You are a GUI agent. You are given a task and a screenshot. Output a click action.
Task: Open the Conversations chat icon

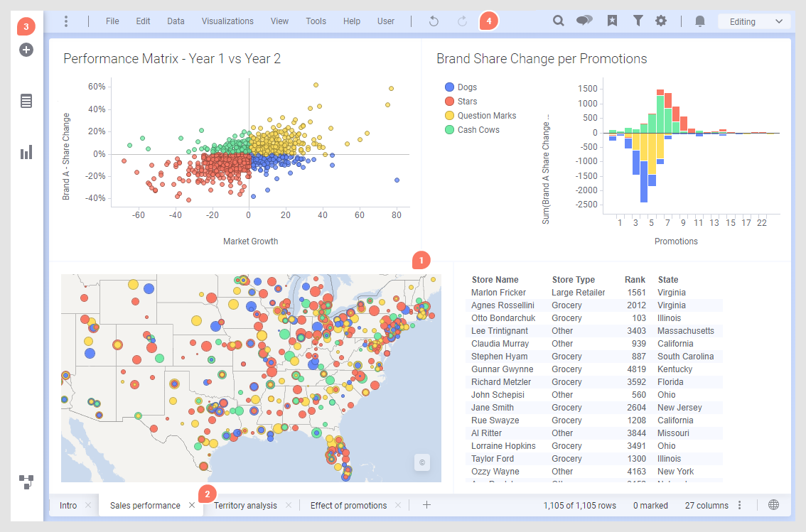[584, 21]
